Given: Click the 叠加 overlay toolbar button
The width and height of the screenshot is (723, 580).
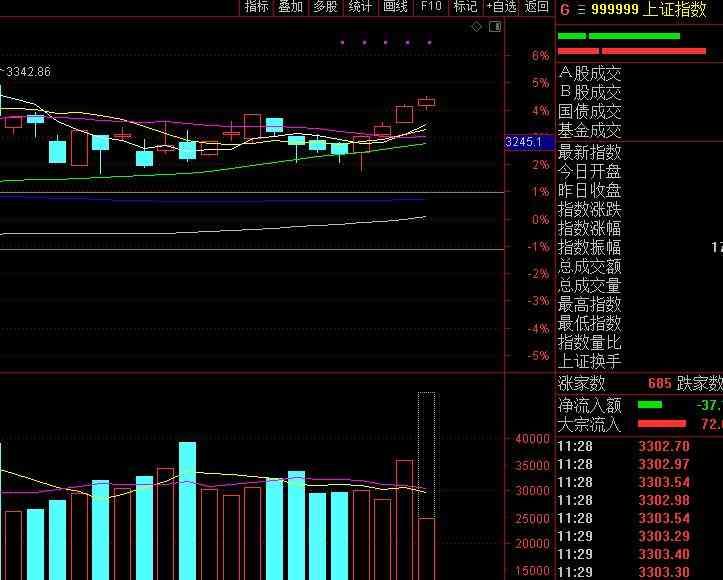Looking at the screenshot, I should click(290, 7).
